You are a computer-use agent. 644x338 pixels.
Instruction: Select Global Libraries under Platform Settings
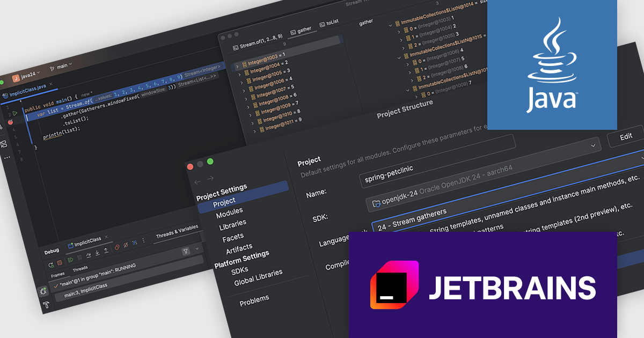(x=258, y=277)
